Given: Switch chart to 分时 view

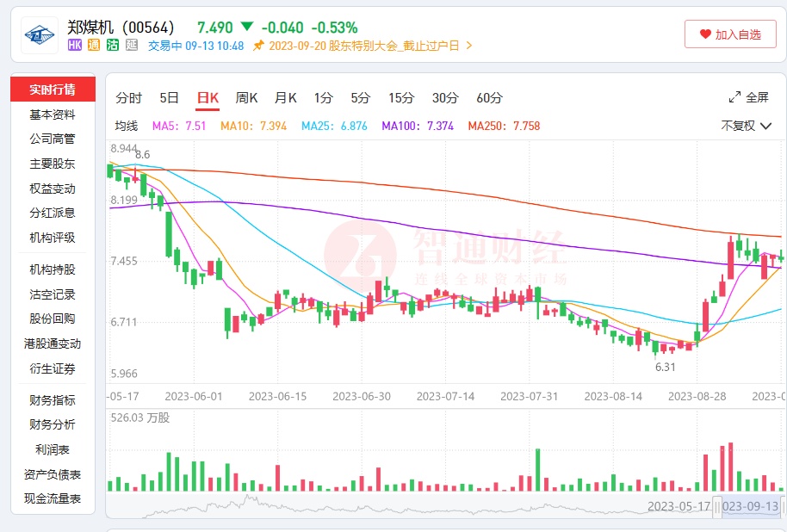Looking at the screenshot, I should tap(128, 97).
